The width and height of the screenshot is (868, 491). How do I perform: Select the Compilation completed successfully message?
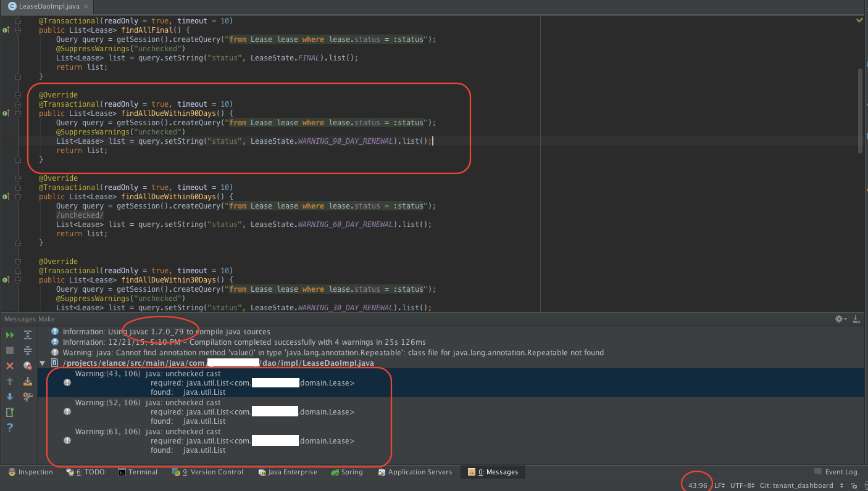click(244, 342)
